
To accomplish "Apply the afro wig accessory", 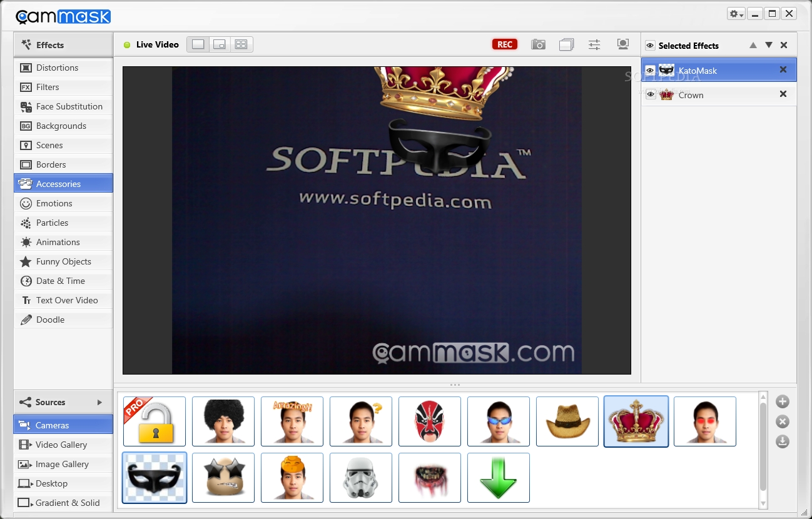I will tap(223, 421).
